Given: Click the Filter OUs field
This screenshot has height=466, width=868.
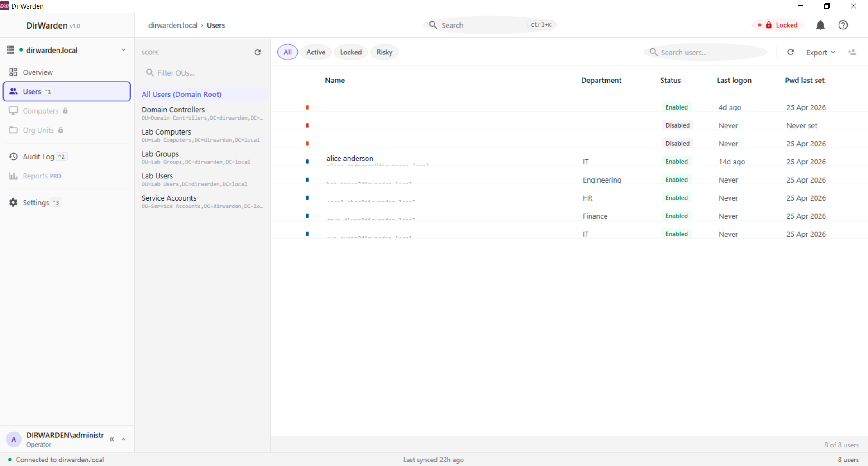Looking at the screenshot, I should coord(202,73).
